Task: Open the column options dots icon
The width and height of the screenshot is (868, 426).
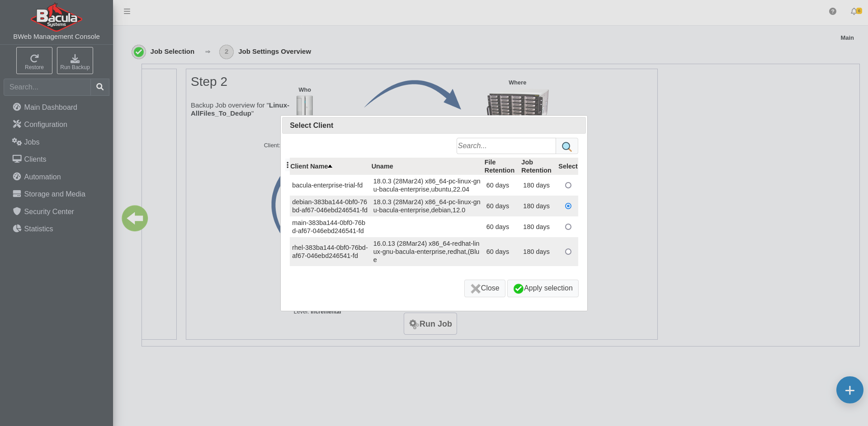Action: pyautogui.click(x=288, y=165)
